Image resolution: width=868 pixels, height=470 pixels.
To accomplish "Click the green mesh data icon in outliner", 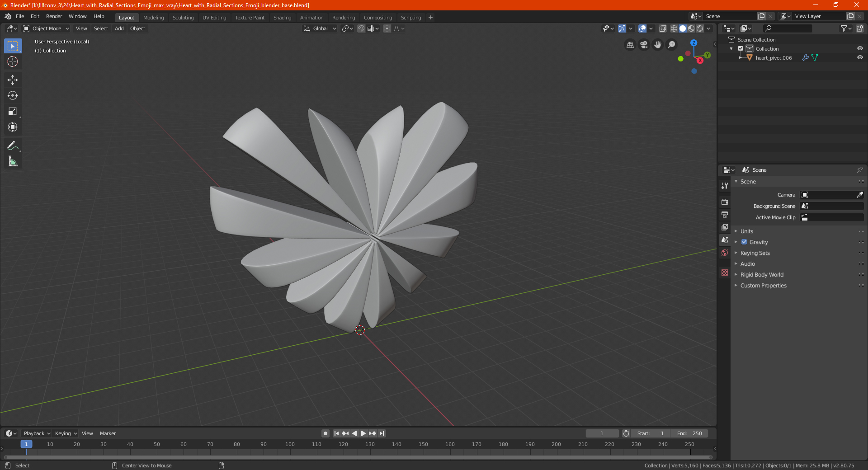I will [x=815, y=58].
